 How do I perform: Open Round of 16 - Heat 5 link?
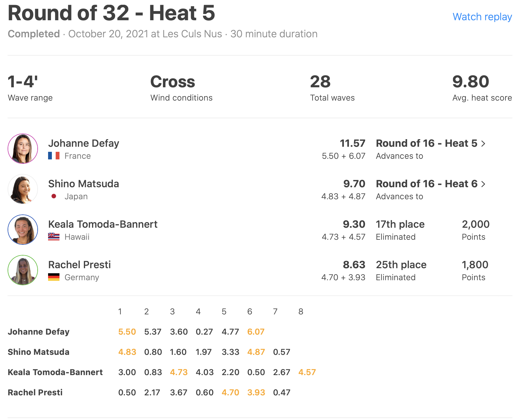[426, 143]
